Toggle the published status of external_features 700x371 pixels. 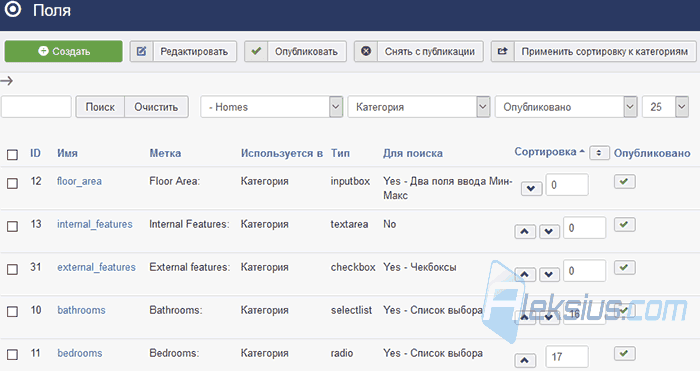[625, 267]
